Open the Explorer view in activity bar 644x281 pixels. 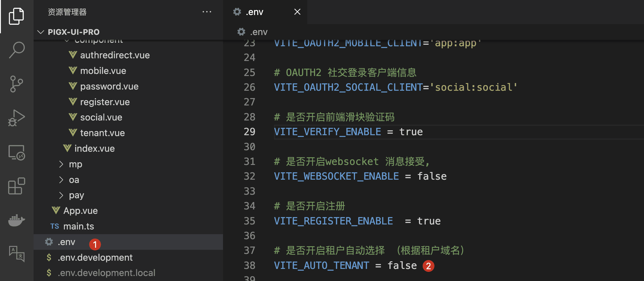point(16,16)
